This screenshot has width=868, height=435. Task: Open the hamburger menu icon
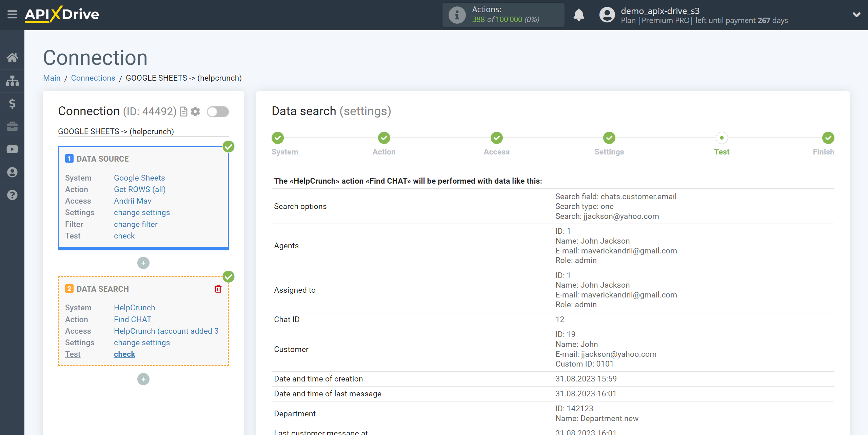pos(12,15)
